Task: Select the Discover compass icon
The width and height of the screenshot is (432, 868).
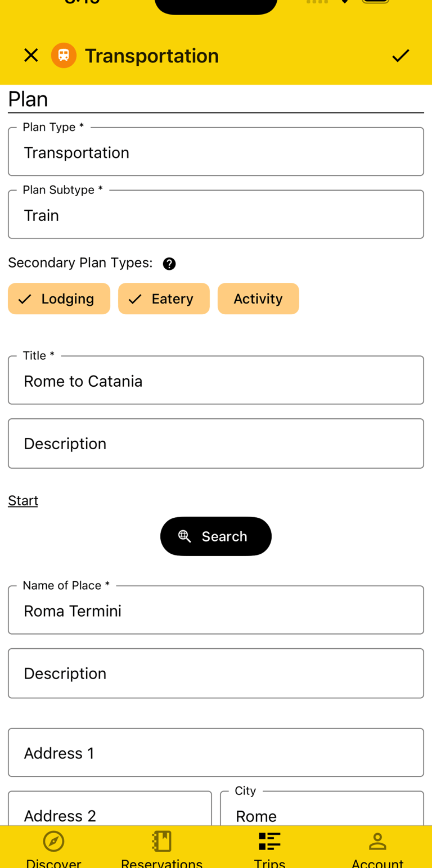Action: (53, 842)
